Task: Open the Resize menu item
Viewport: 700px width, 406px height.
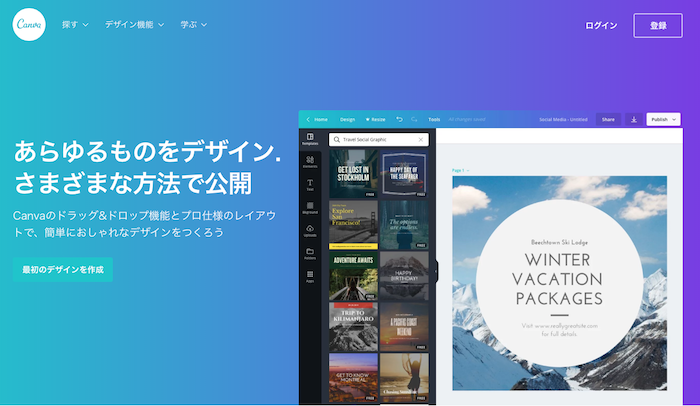Action: click(375, 120)
